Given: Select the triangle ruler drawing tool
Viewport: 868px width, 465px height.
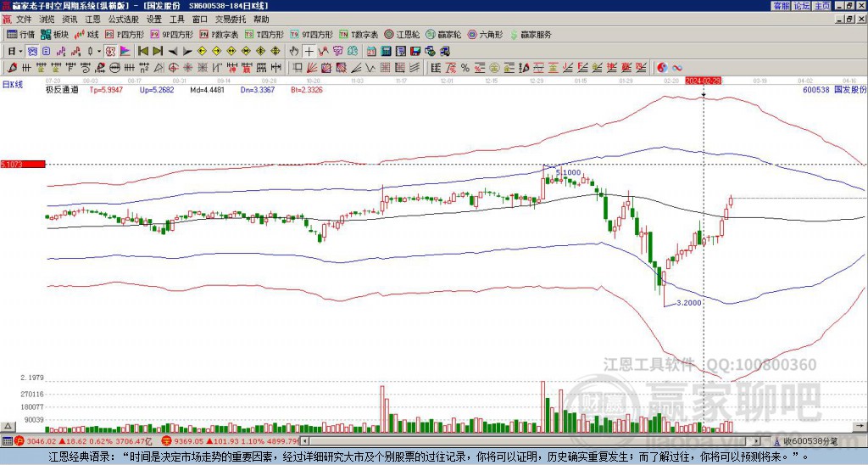Looking at the screenshot, I should (x=159, y=68).
